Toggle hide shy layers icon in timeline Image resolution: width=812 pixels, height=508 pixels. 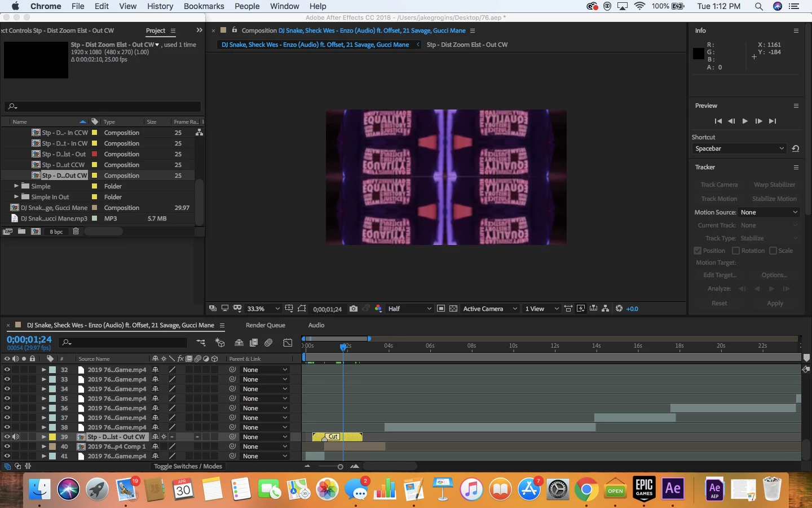[239, 342]
